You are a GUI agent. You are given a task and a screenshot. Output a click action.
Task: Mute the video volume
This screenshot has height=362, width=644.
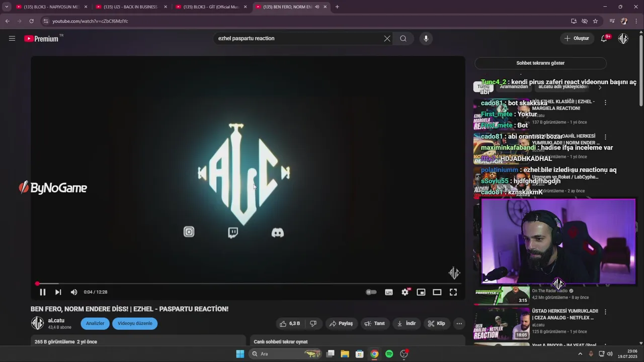tap(74, 292)
